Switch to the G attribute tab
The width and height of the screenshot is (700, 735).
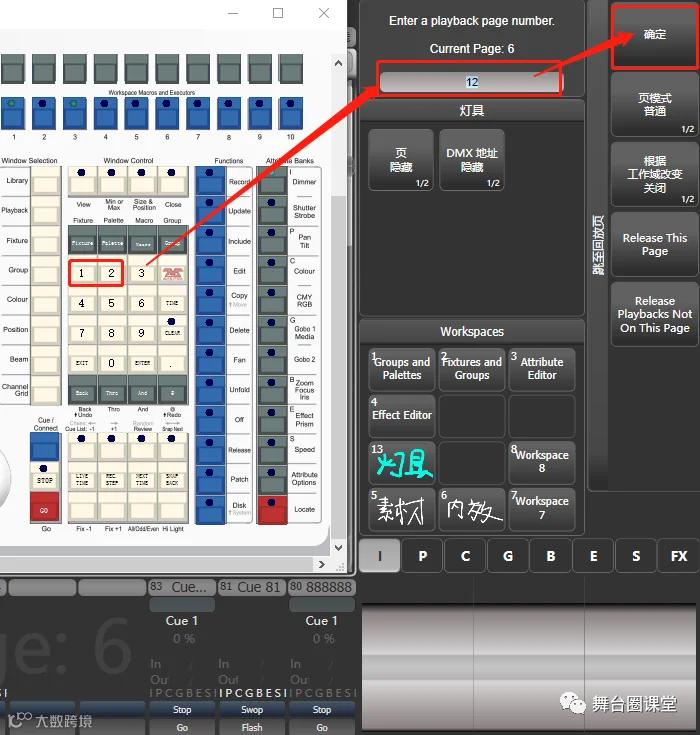[508, 556]
